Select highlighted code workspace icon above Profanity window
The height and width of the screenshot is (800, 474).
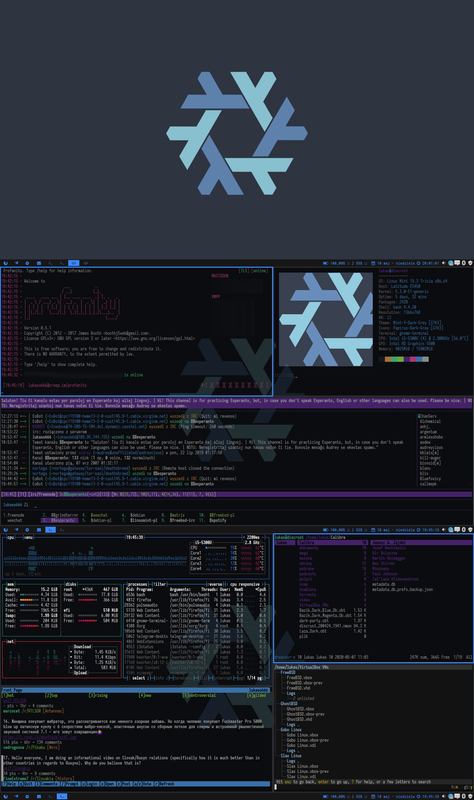pyautogui.click(x=73, y=263)
